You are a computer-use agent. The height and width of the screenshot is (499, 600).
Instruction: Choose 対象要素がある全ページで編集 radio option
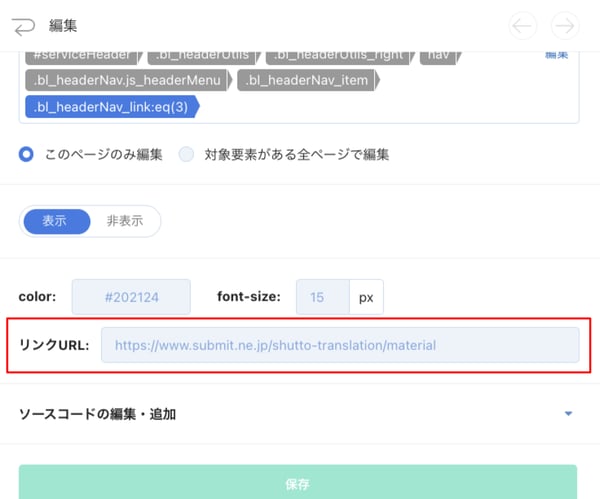tap(186, 155)
